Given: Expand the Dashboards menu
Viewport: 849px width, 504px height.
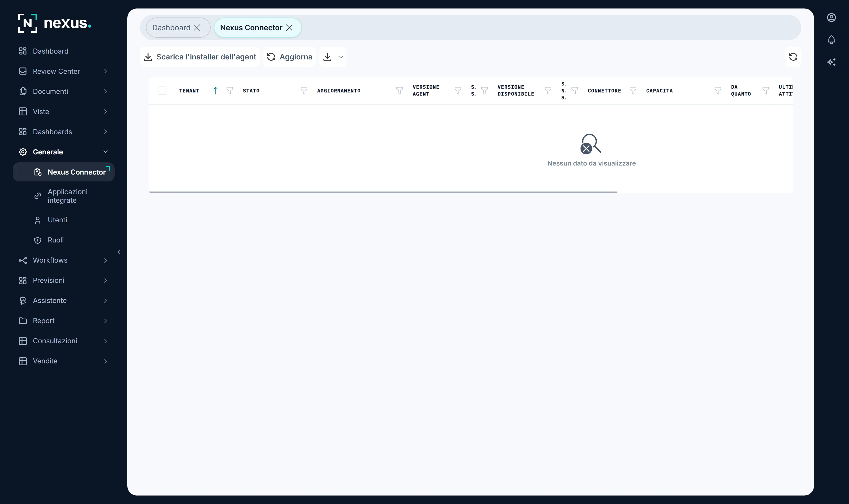Looking at the screenshot, I should (x=105, y=132).
